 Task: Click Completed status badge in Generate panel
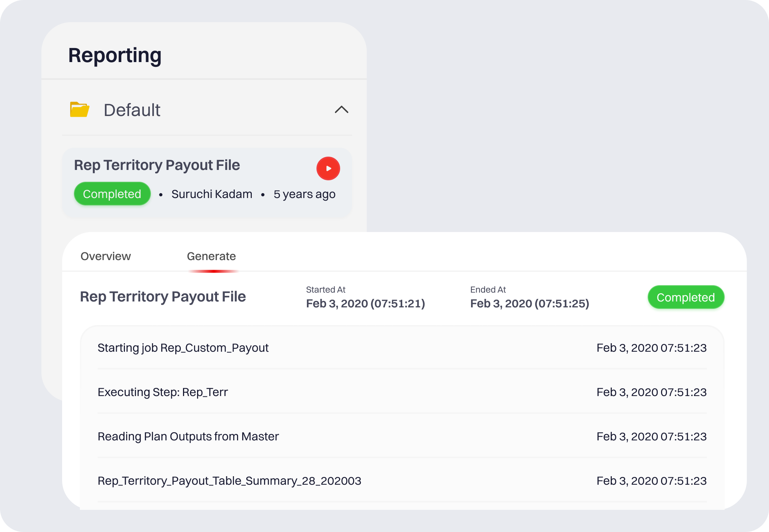pos(685,297)
